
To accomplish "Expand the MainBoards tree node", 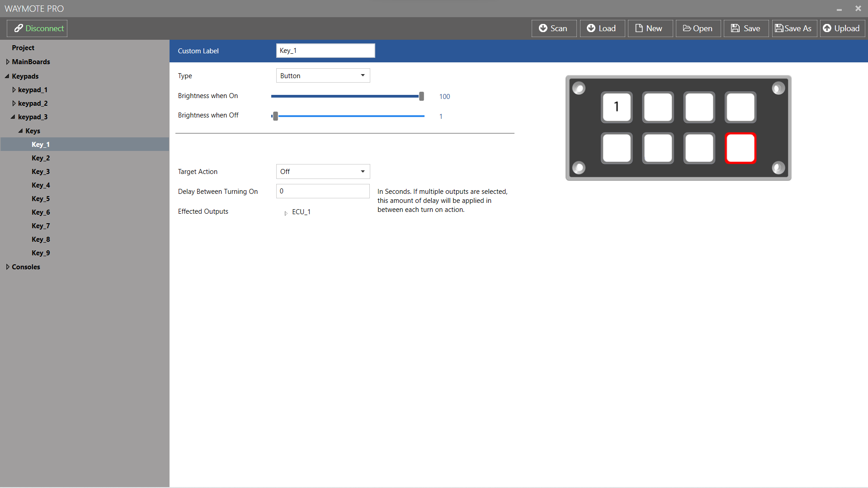I will pyautogui.click(x=8, y=62).
